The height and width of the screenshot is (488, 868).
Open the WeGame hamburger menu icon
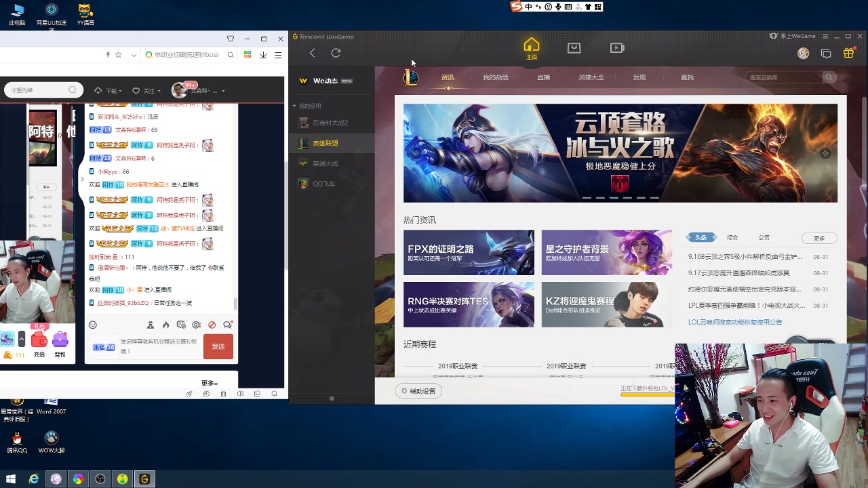click(x=825, y=37)
